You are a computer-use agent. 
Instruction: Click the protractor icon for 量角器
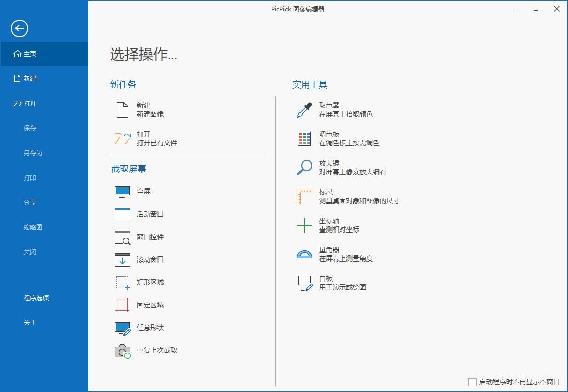[304, 254]
